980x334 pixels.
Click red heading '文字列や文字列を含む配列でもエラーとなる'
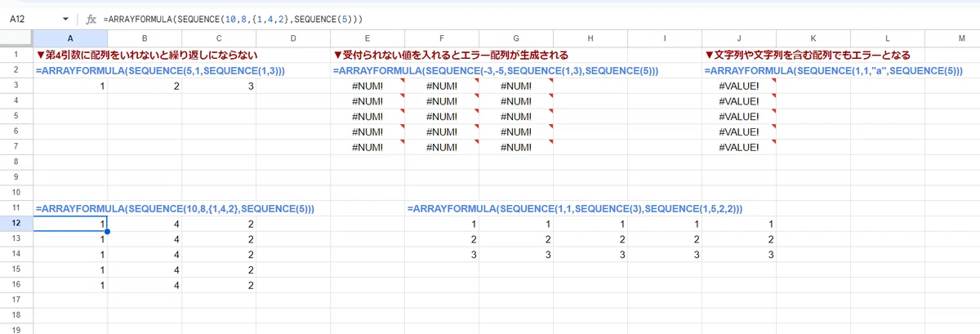(x=808, y=55)
